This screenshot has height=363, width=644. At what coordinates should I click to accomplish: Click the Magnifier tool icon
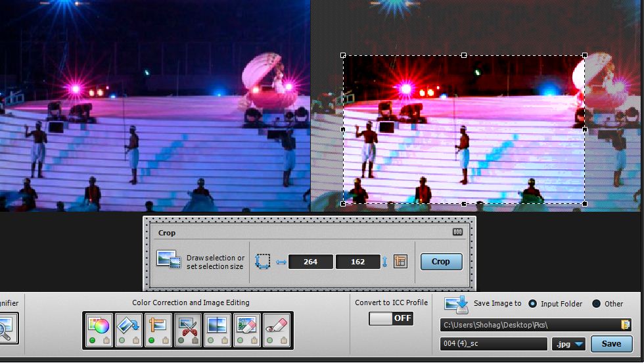7,329
